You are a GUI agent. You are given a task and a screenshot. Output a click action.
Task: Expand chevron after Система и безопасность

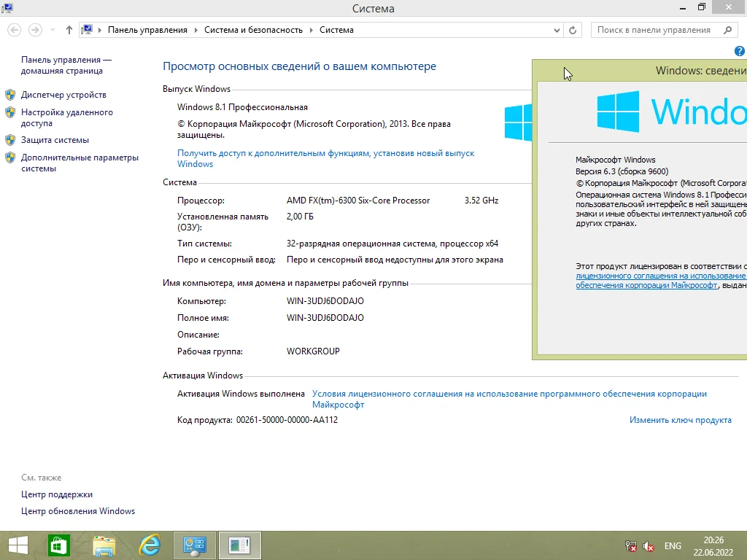click(x=311, y=30)
